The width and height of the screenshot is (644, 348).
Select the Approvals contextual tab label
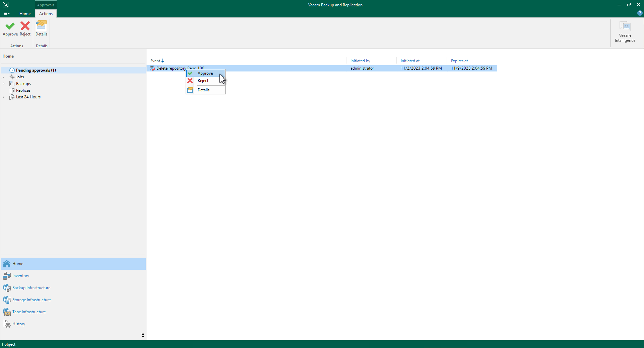(x=46, y=5)
